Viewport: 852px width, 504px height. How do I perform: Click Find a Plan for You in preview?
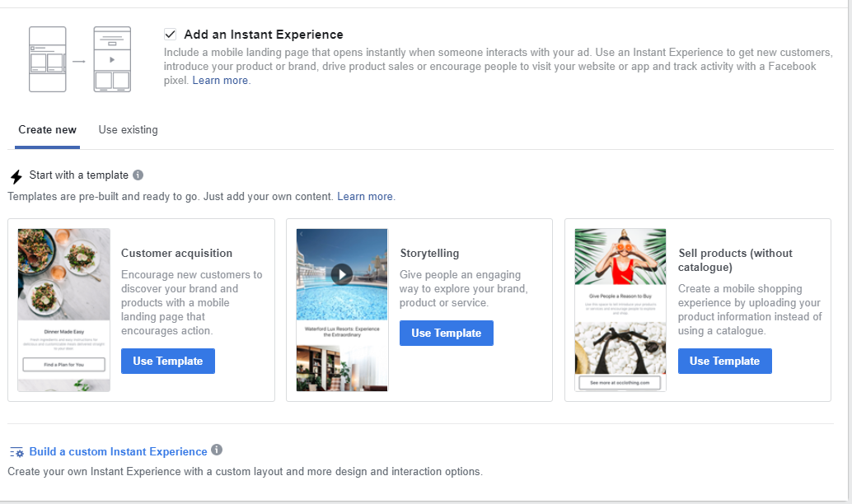(63, 364)
